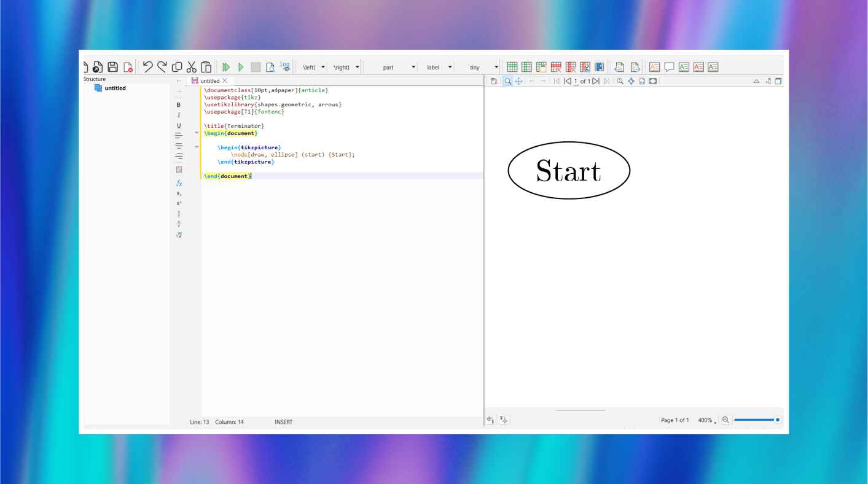Go to the last PDF page

[606, 81]
